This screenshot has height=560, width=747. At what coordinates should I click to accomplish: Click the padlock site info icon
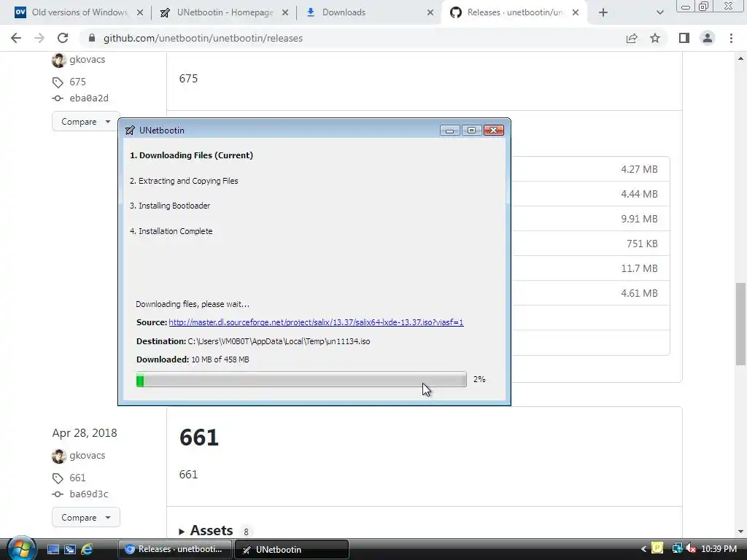(92, 38)
